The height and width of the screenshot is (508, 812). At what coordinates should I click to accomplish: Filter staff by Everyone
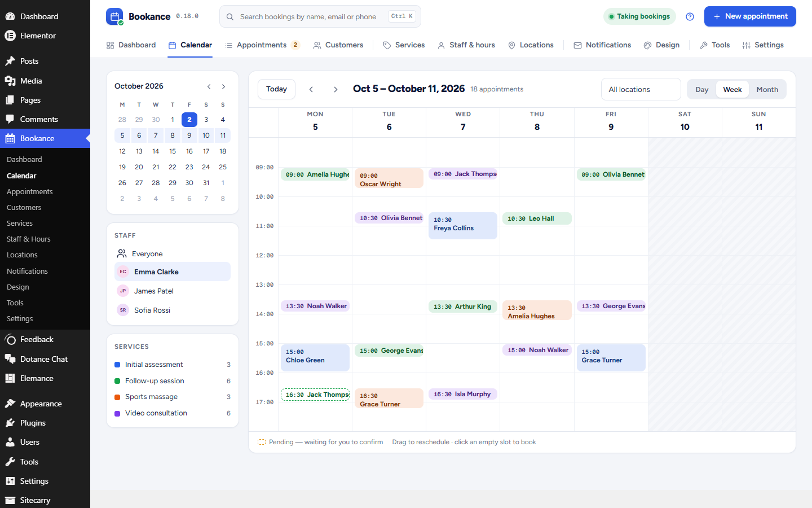point(173,254)
